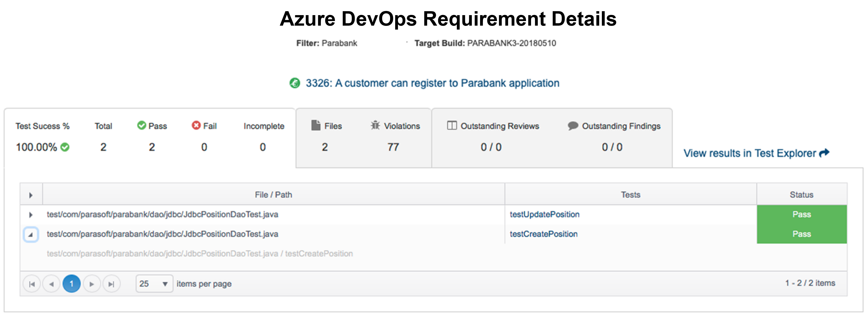Viewport: 868px width, 316px height.
Task: Click the Outstanding Reviews value 0 / 0
Action: click(x=491, y=147)
